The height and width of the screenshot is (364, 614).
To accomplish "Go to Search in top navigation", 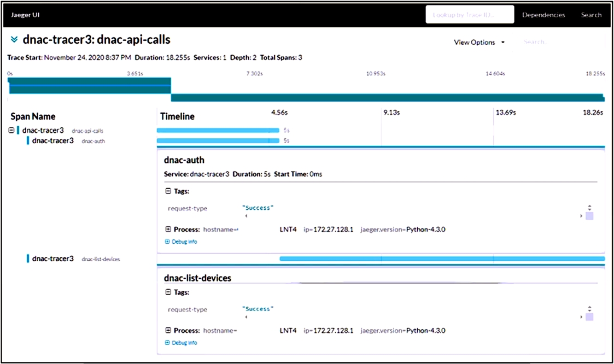I will tap(591, 15).
